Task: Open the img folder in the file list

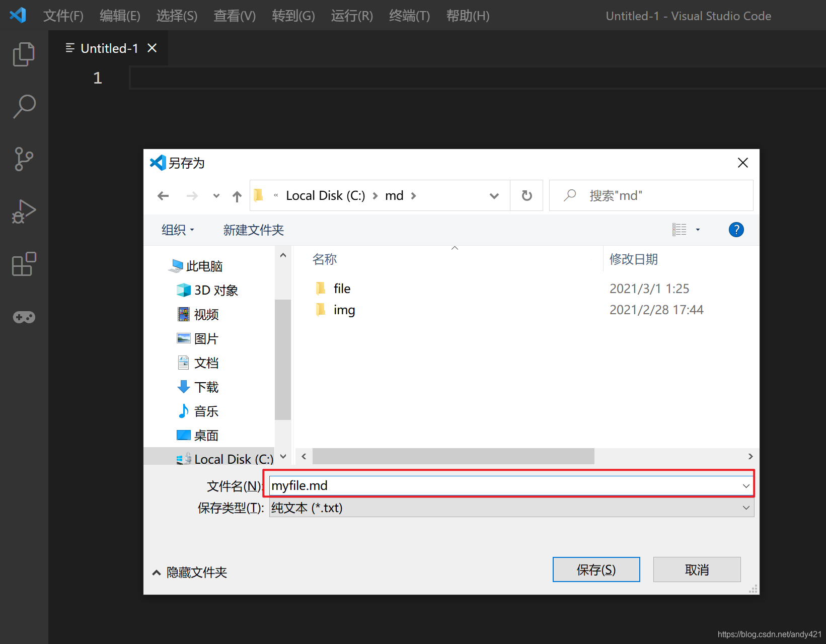Action: [344, 309]
